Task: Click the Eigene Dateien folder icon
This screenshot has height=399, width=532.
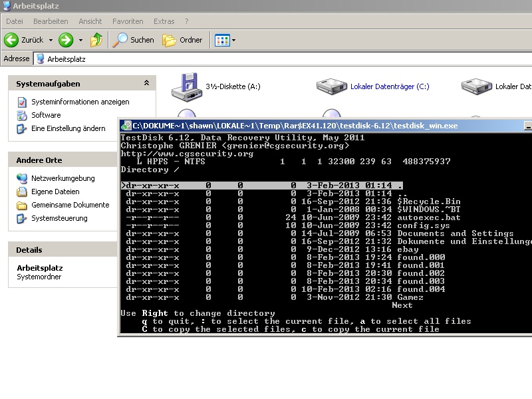Action: pyautogui.click(x=22, y=192)
